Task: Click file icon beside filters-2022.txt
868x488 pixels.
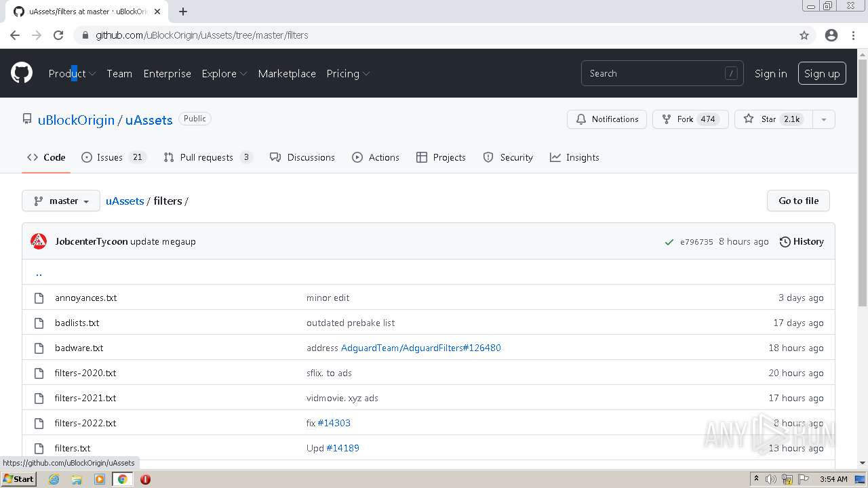Action: [39, 423]
